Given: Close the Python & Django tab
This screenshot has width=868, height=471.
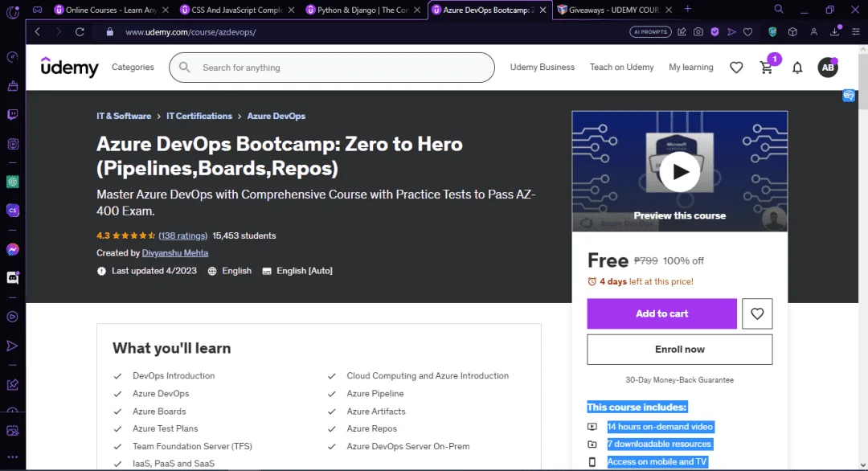Looking at the screenshot, I should coord(417,10).
